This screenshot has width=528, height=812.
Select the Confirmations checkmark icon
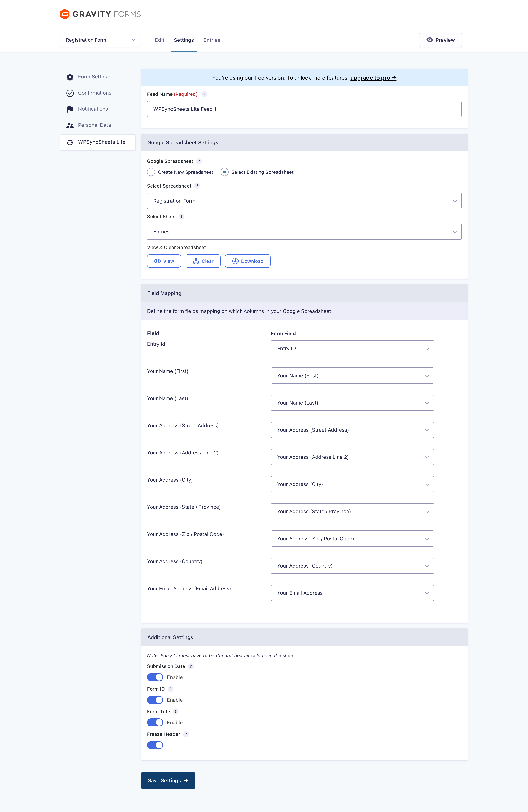[x=70, y=93]
